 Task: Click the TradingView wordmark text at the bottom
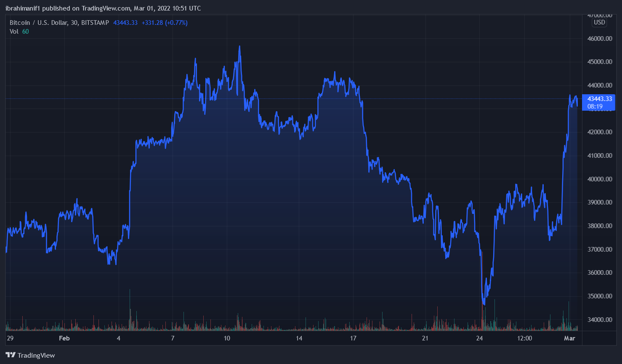point(36,356)
